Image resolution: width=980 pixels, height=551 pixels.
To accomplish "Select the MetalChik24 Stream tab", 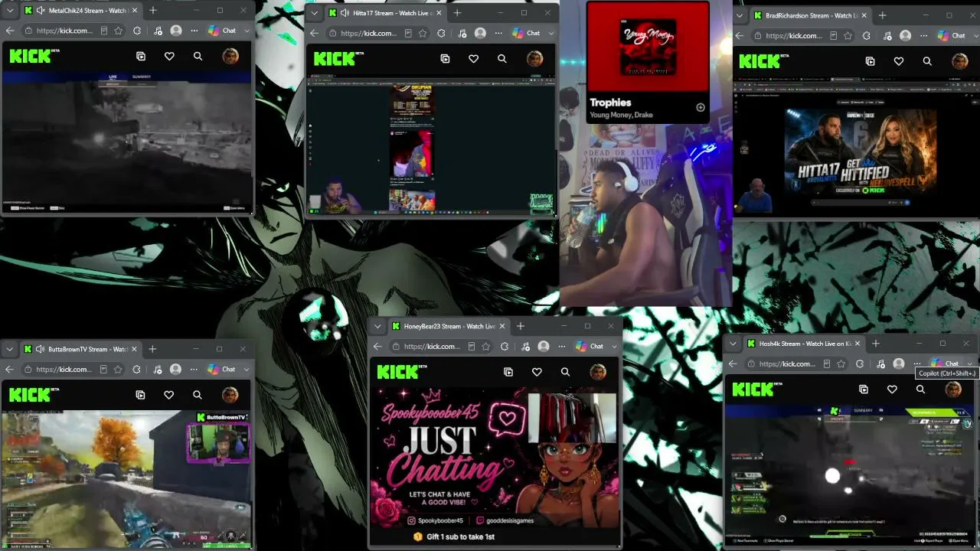I will tap(80, 11).
